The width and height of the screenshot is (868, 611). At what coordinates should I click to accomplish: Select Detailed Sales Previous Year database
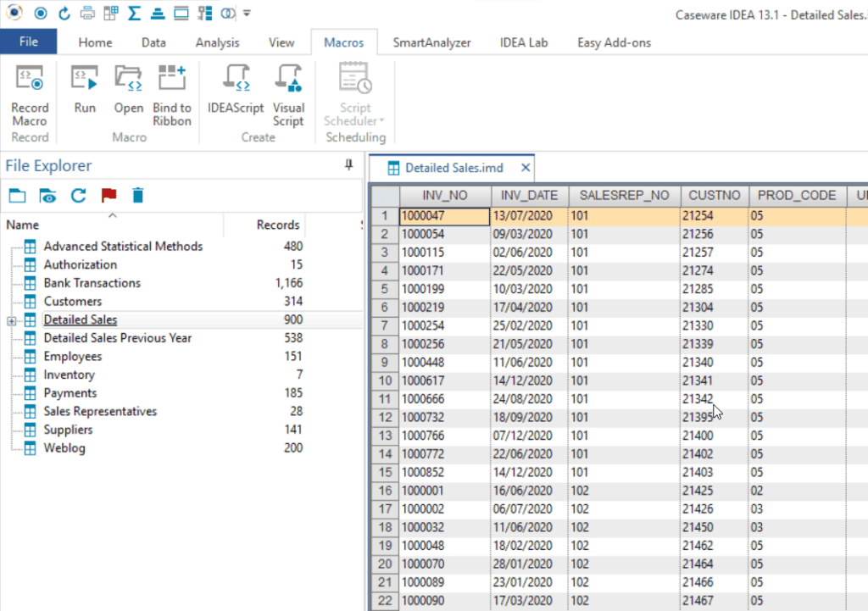[x=117, y=337]
